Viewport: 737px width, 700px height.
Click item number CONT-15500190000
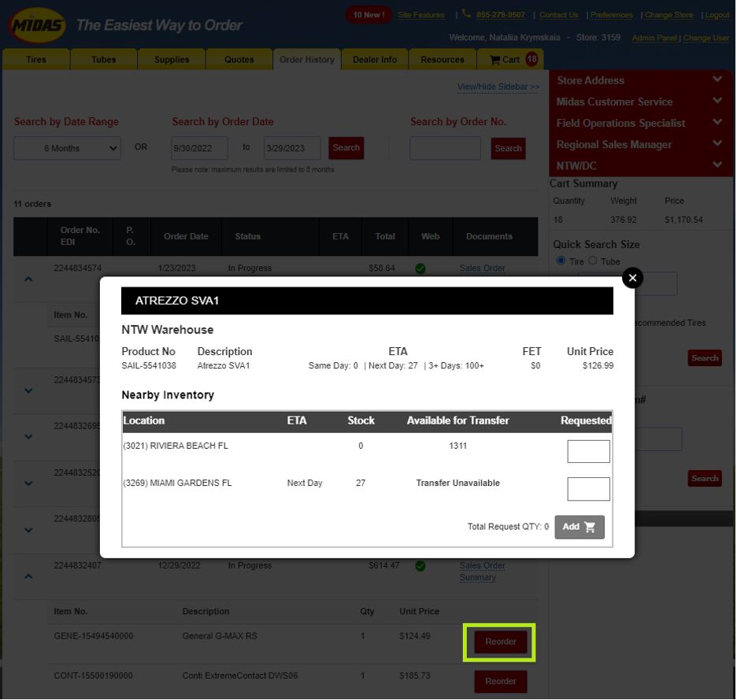click(93, 676)
